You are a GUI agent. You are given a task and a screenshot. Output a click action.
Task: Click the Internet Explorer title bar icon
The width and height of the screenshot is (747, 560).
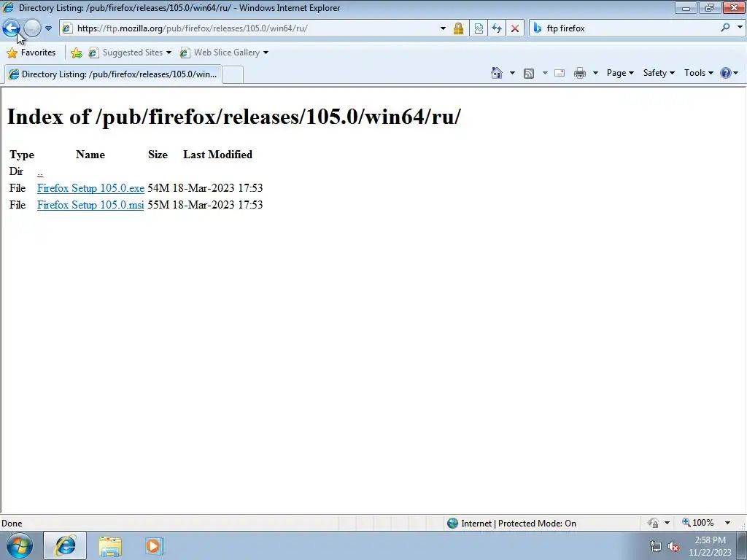tap(8, 7)
